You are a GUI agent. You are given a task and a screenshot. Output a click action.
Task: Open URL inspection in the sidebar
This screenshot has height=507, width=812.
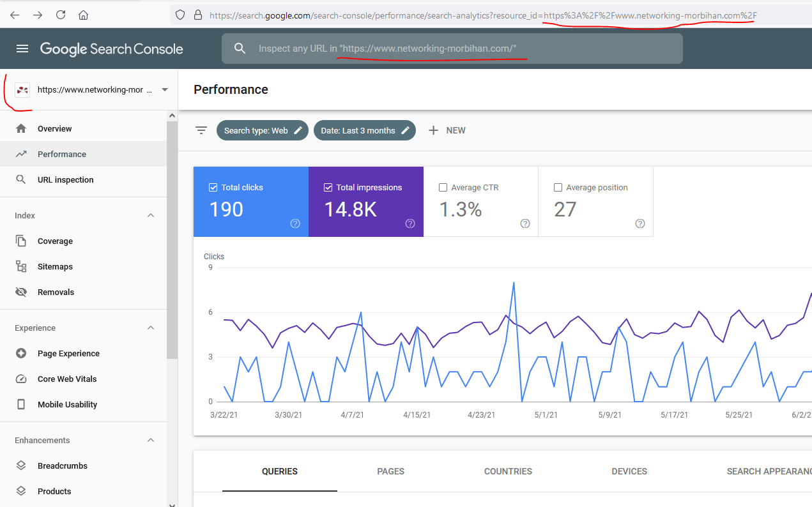[83, 179]
